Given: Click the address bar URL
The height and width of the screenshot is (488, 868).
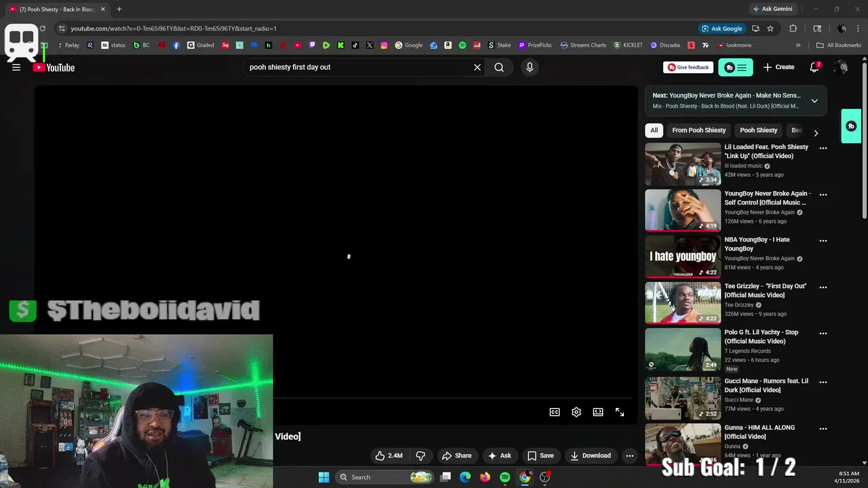Looking at the screenshot, I should tap(174, 28).
